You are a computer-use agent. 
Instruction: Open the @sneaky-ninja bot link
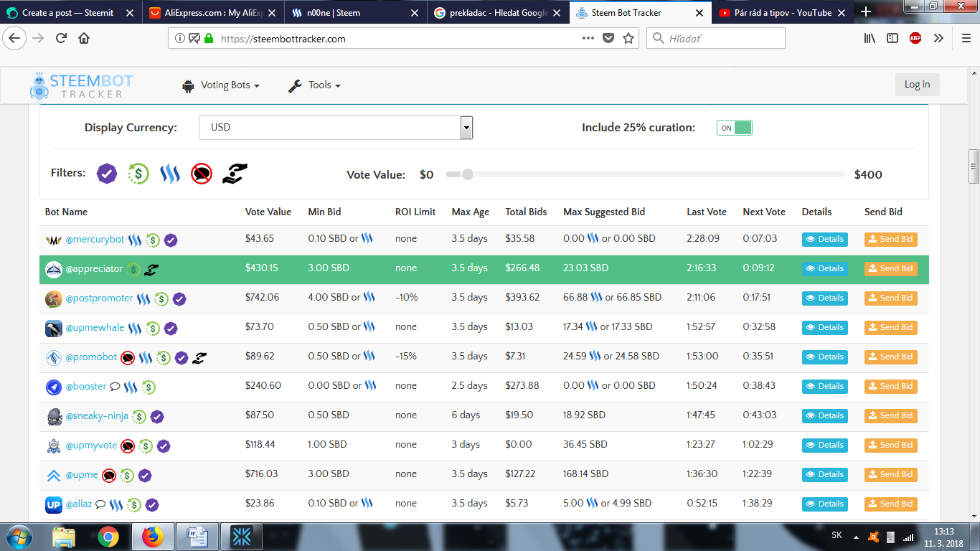97,416
